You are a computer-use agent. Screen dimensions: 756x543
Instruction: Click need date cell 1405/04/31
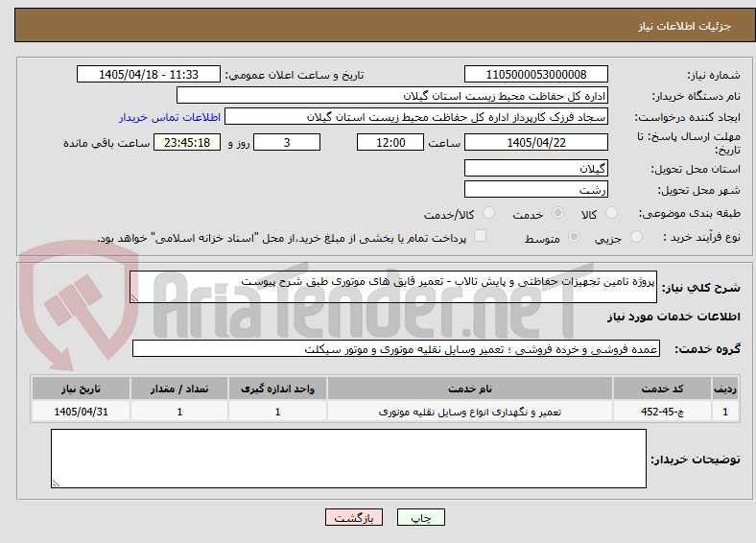click(x=81, y=412)
